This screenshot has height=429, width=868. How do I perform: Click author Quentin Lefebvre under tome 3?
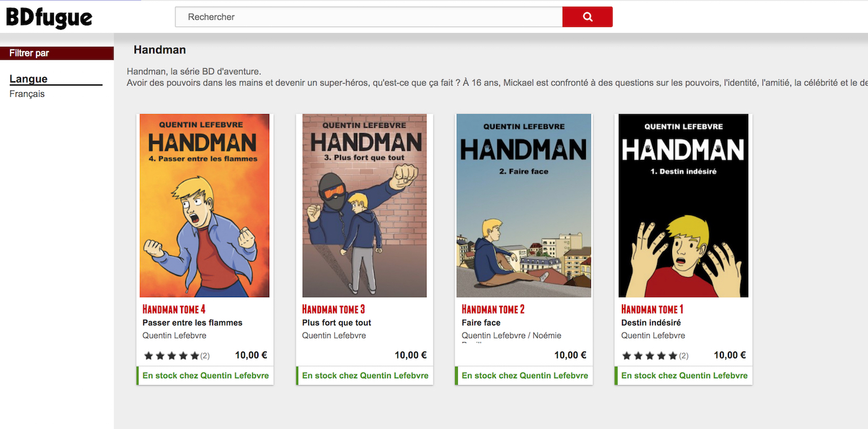coord(334,335)
